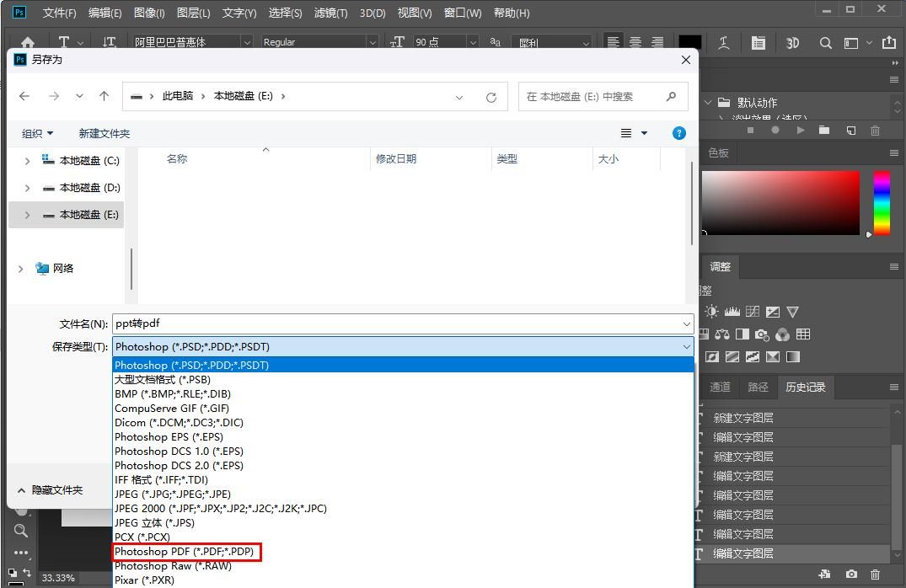This screenshot has width=906, height=588.
Task: Expand the 本地磁盘 (D:) tree node
Action: coord(27,188)
